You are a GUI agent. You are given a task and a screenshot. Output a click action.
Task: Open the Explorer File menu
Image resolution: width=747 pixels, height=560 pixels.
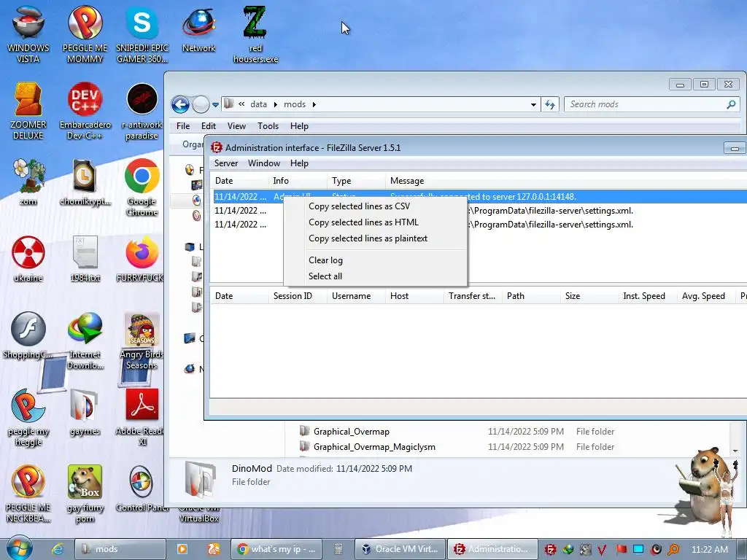coord(183,125)
